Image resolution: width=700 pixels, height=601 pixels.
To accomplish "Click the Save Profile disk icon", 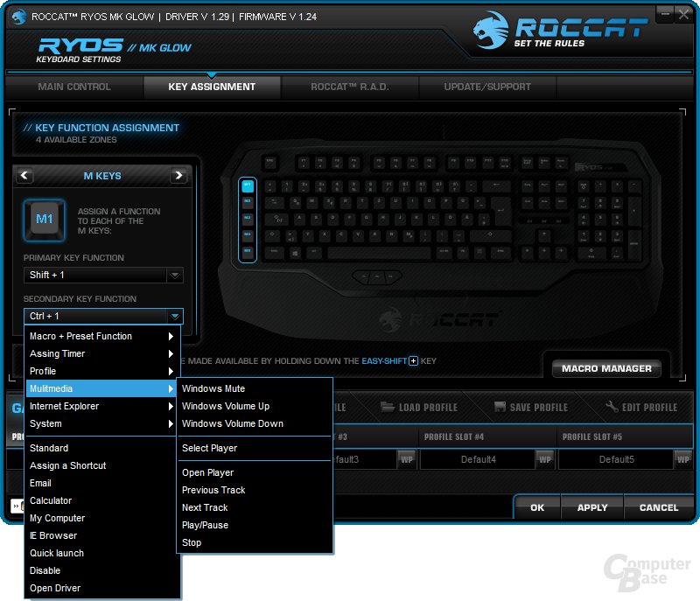I will [x=500, y=408].
